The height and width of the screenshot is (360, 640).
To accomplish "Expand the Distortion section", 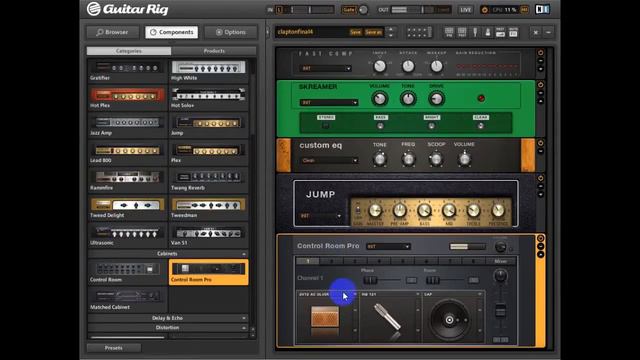I will pos(168,328).
